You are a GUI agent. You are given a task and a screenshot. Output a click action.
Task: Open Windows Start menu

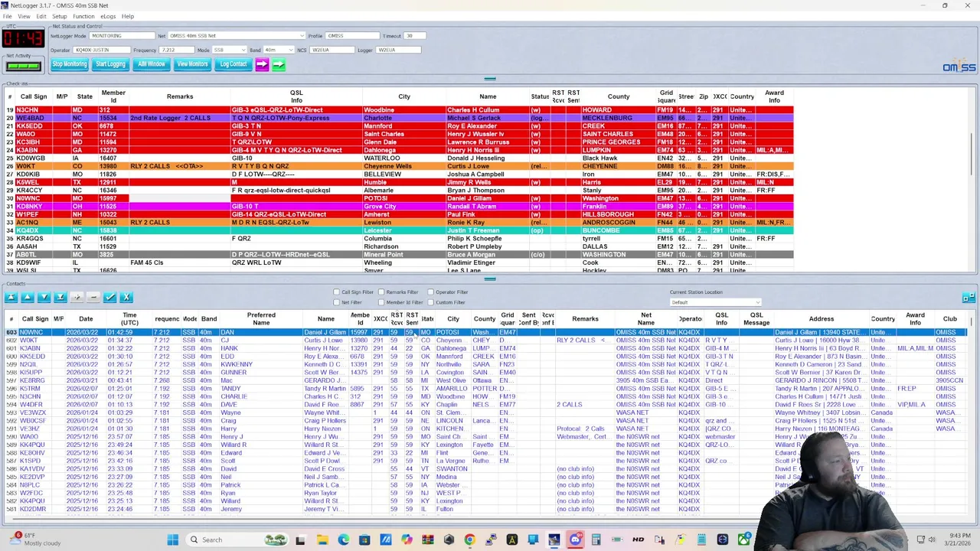pyautogui.click(x=172, y=540)
